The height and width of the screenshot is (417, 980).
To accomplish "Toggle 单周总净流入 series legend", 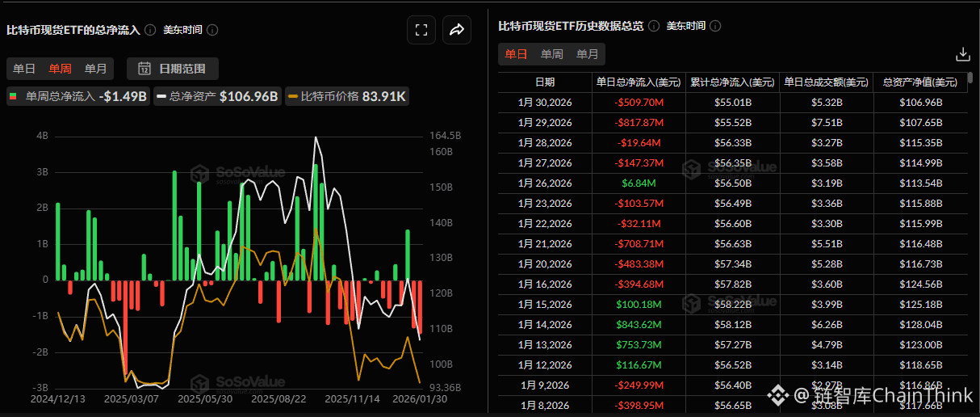I will pyautogui.click(x=78, y=97).
